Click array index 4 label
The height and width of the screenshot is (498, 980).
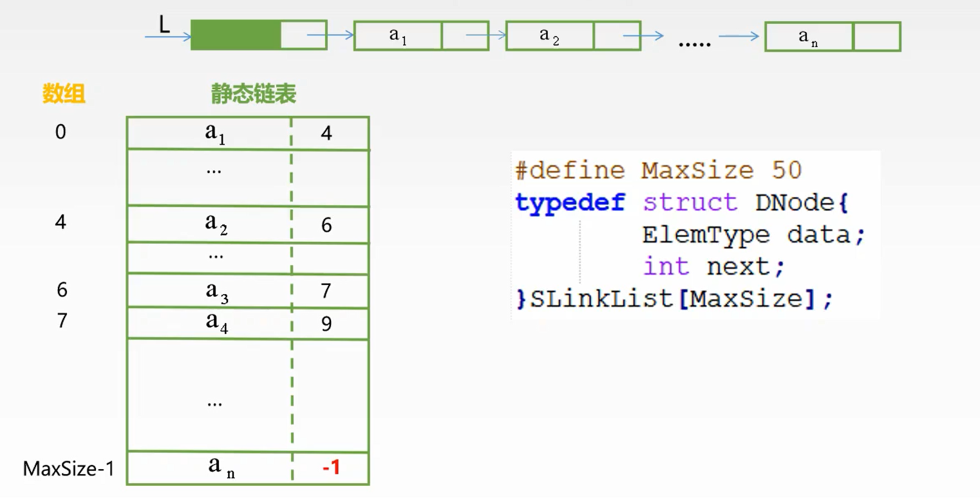[x=61, y=222]
